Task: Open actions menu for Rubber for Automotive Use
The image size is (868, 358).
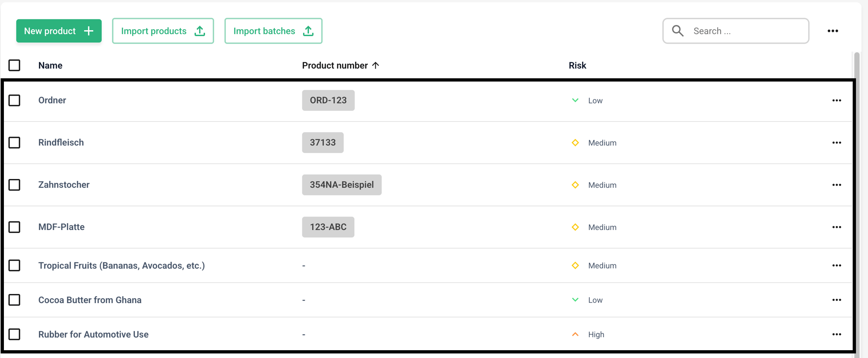Action: click(836, 334)
